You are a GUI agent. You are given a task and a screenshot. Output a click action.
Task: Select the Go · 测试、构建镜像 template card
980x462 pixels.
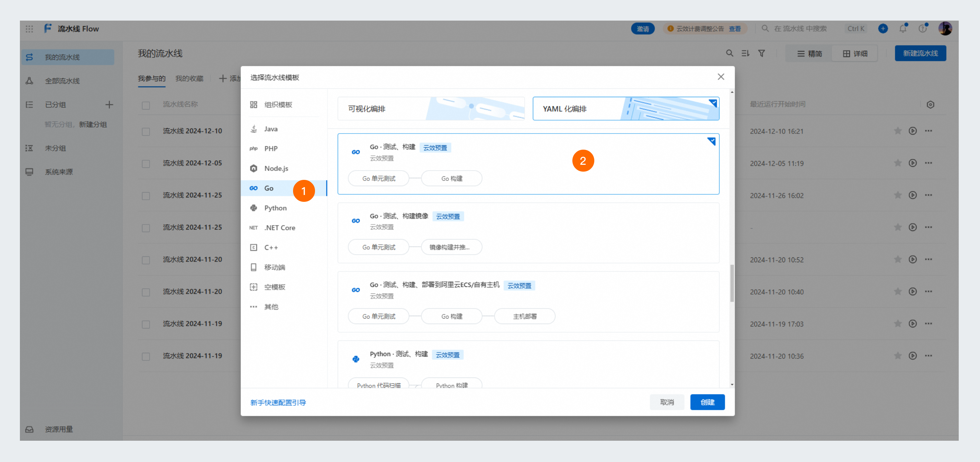point(528,233)
